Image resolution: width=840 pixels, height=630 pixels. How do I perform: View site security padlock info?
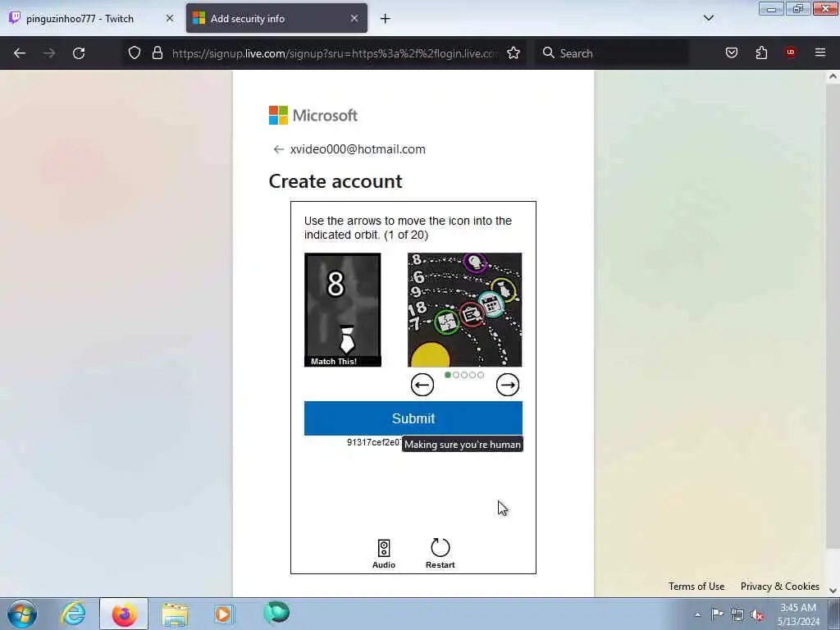coord(157,53)
